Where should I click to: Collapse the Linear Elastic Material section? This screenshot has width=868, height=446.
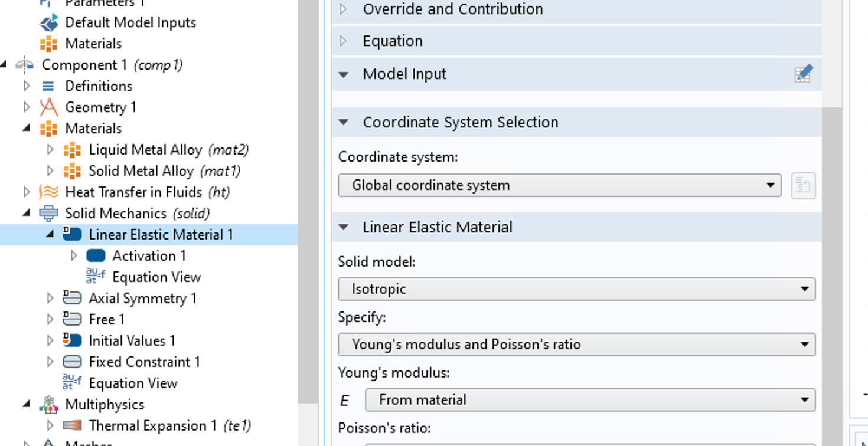click(344, 227)
